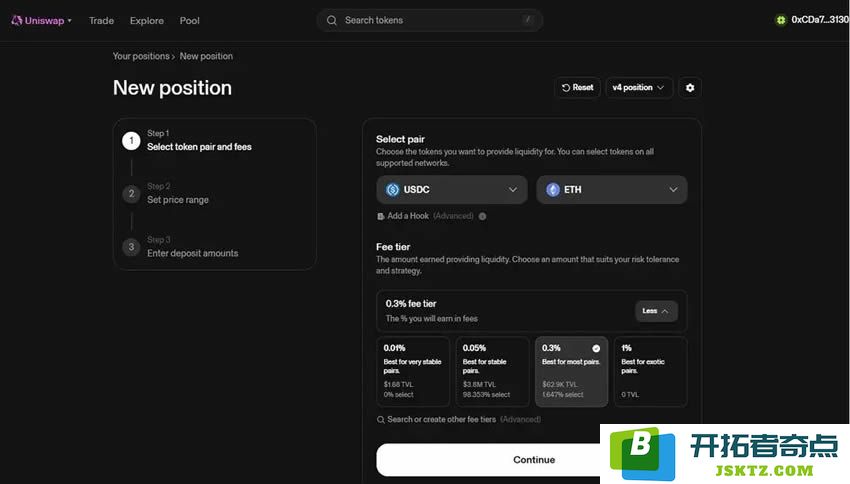850x484 pixels.
Task: Click the fee tier search magnifier icon
Action: click(x=381, y=420)
